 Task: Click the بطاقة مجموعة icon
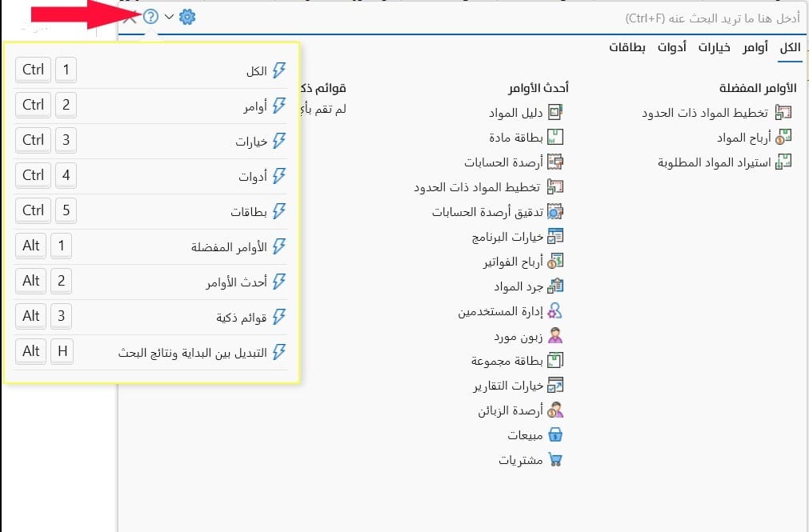tap(555, 360)
